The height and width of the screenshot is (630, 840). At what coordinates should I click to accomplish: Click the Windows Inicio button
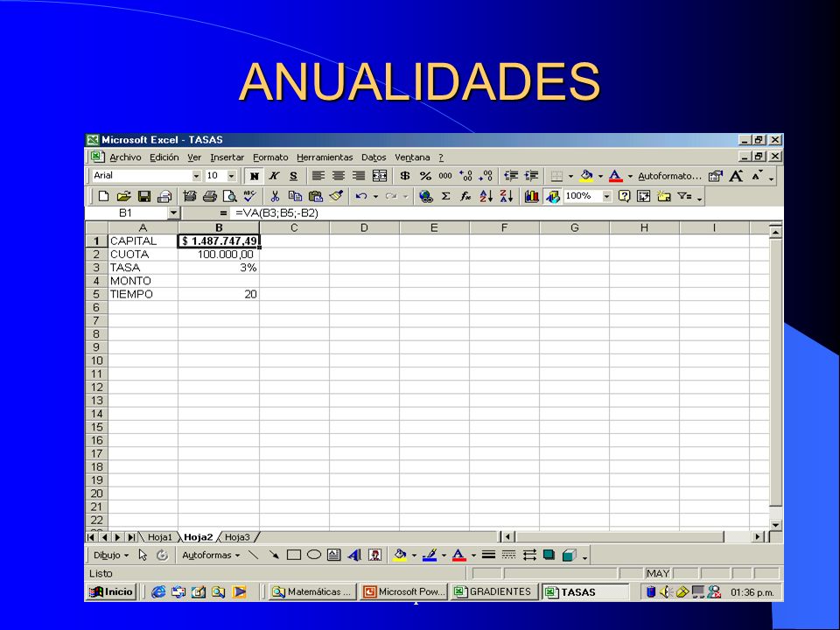[x=111, y=592]
